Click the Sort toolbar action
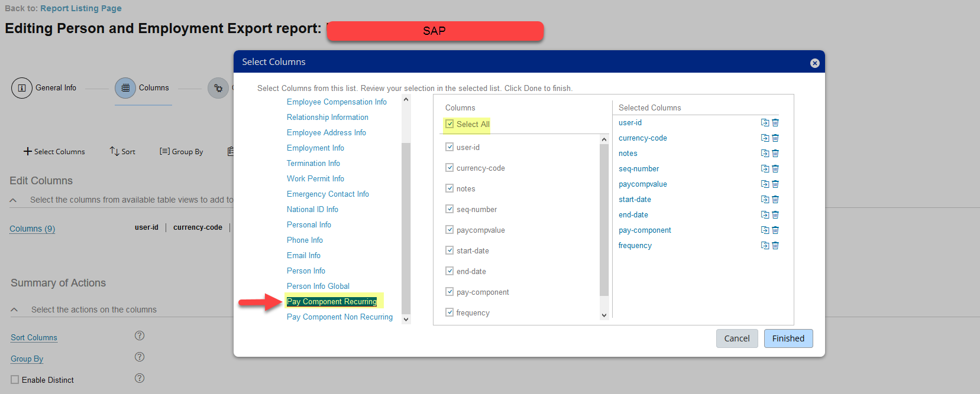 (122, 152)
